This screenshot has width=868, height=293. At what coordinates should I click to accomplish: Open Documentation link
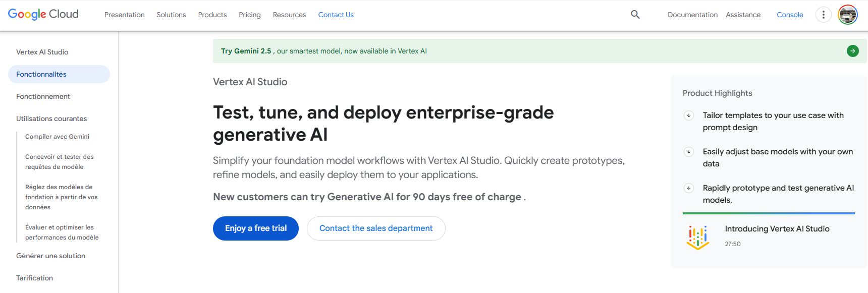coord(692,15)
